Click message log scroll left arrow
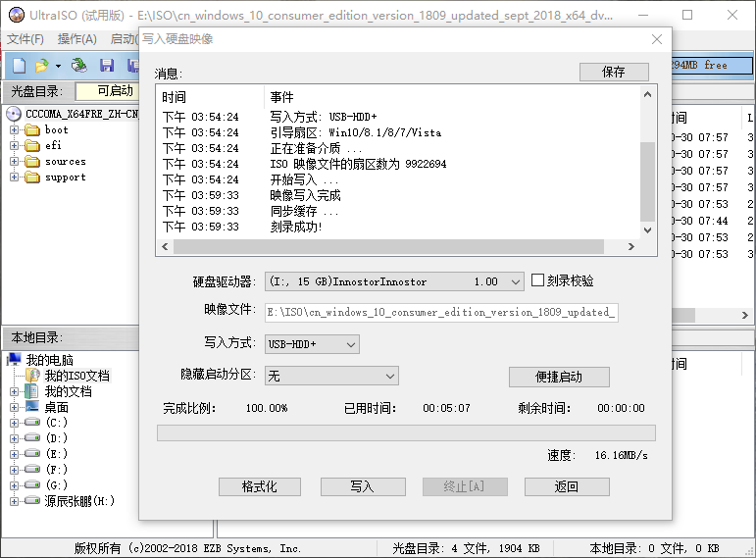756x558 pixels. [x=165, y=246]
